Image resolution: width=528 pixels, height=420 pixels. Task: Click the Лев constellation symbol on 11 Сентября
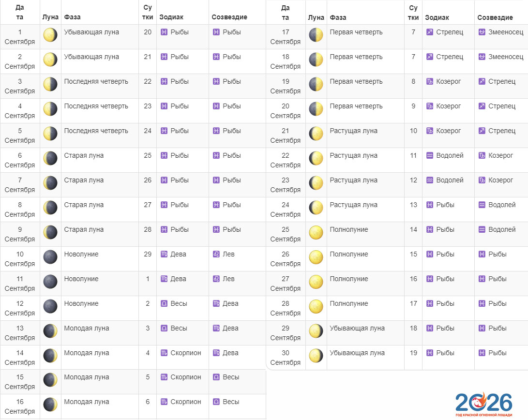click(216, 279)
